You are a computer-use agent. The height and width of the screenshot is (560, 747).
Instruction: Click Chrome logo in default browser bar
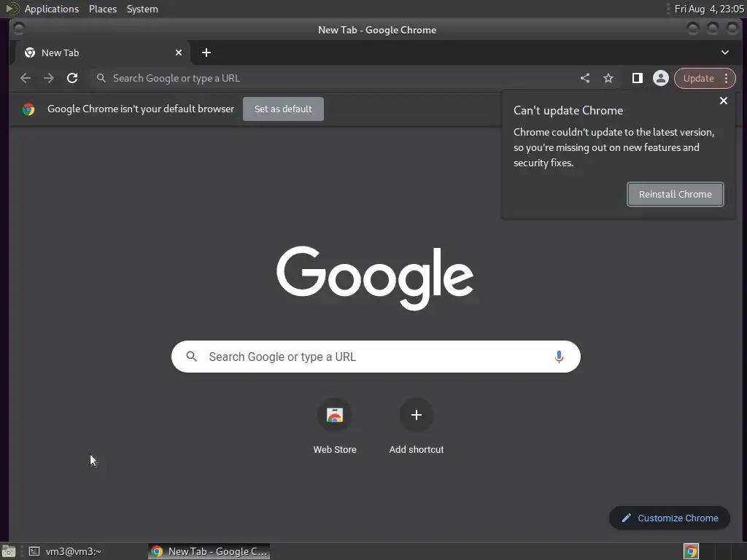[28, 109]
